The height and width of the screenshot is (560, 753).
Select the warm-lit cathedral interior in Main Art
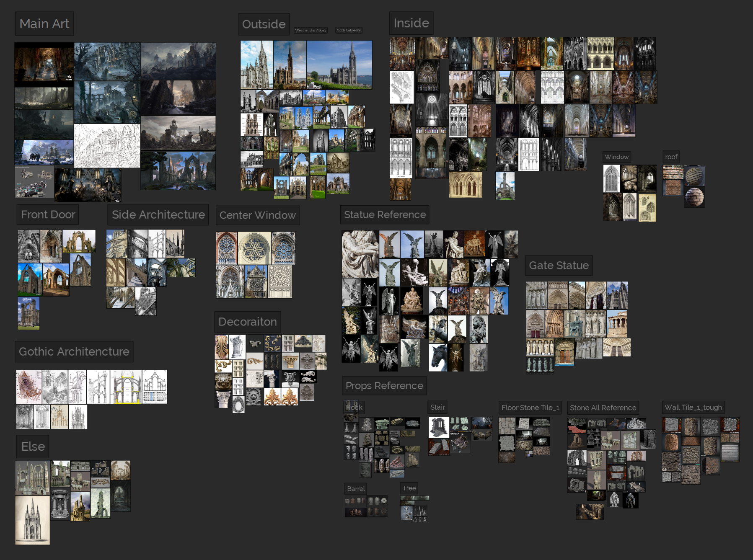pos(44,65)
